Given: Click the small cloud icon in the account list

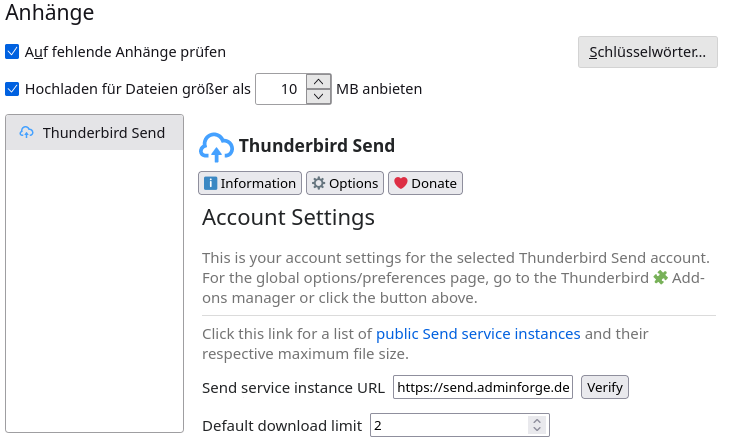Looking at the screenshot, I should click(27, 133).
